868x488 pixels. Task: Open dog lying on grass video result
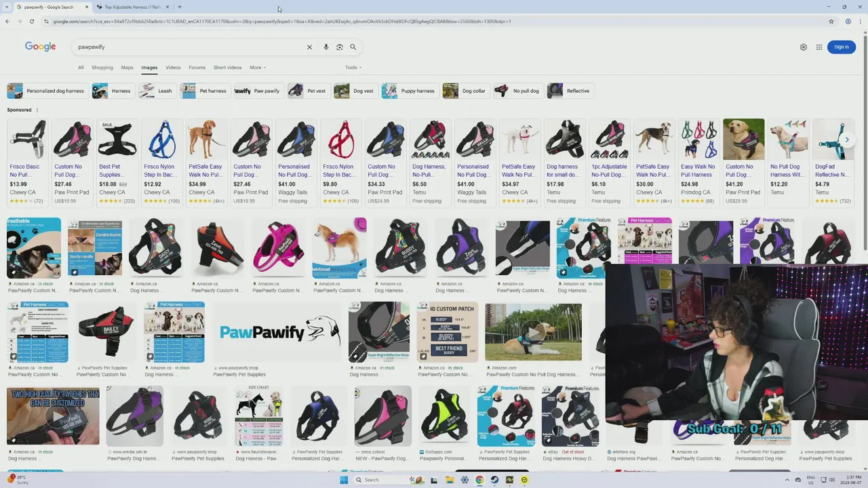pos(534,332)
